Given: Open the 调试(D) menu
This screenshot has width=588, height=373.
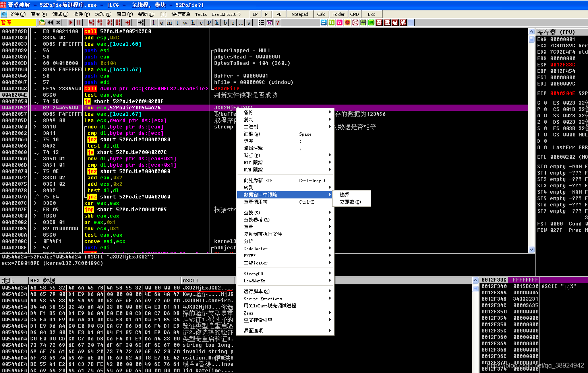Looking at the screenshot, I should pos(60,14).
